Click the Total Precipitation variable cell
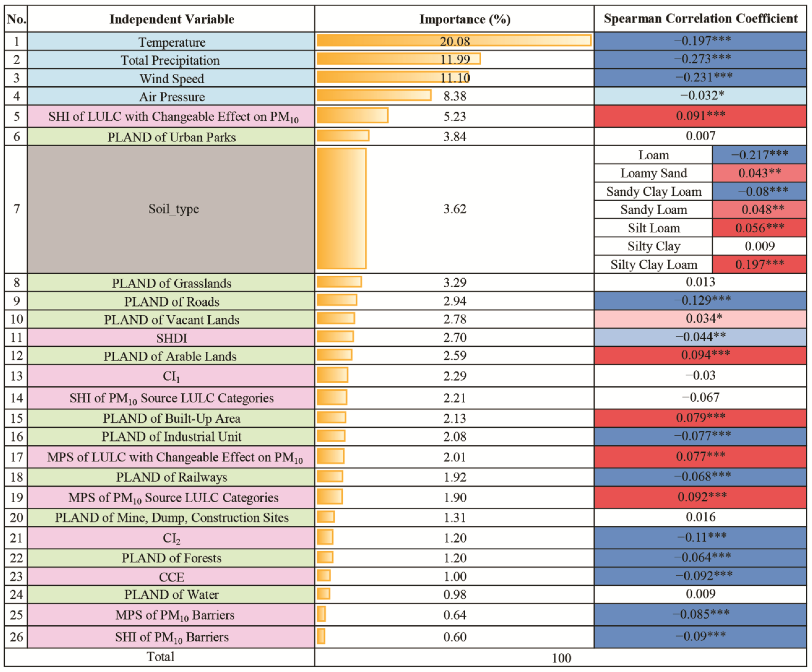Viewport: 812px width, 672px height. point(170,60)
